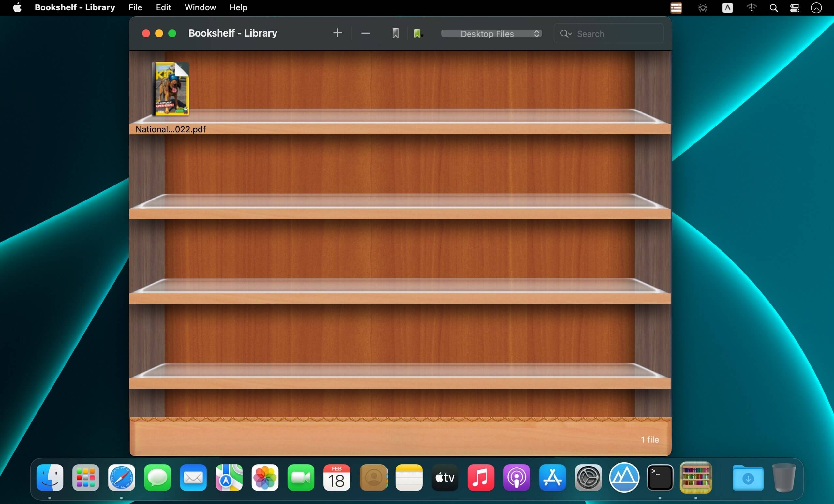Click the minus remove file button
Image resolution: width=834 pixels, height=504 pixels.
point(365,33)
